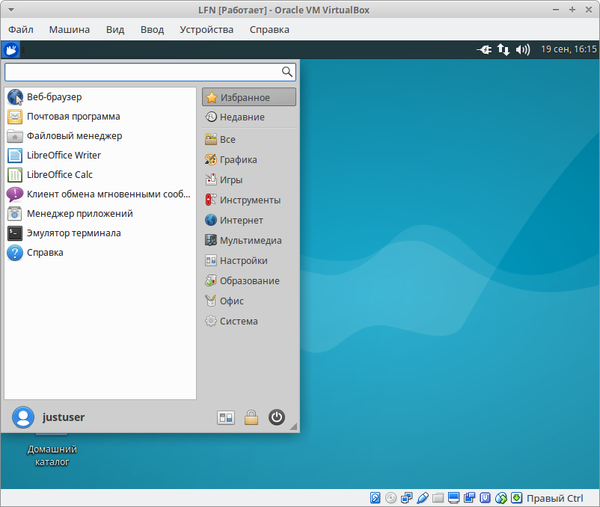Open the Устройства menu in VirtualBox
This screenshot has width=600, height=507.
206,30
